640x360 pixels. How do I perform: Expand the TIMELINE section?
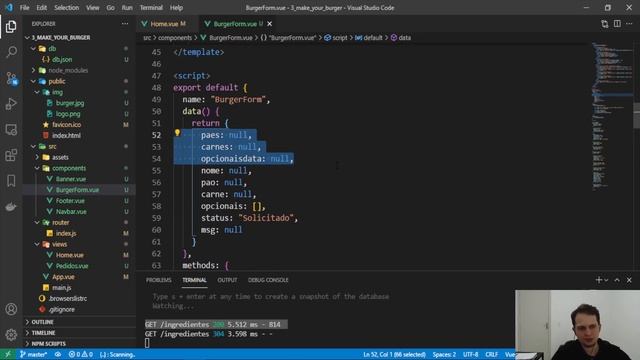(79, 333)
